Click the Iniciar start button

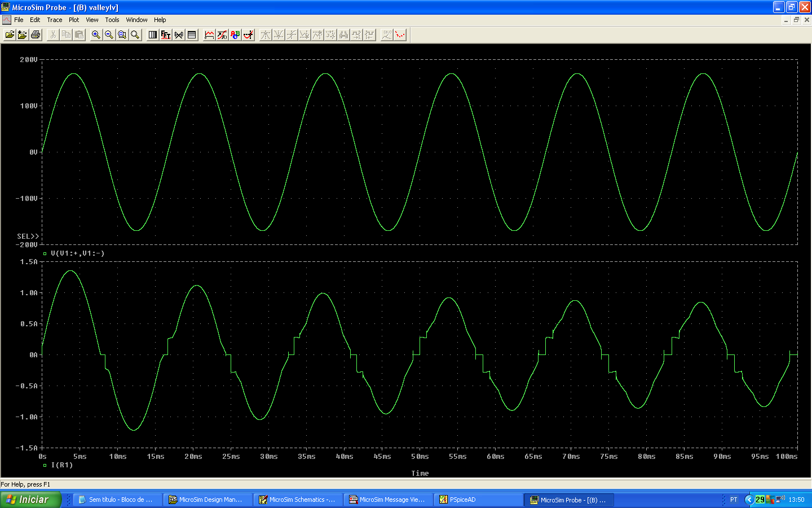[x=30, y=500]
